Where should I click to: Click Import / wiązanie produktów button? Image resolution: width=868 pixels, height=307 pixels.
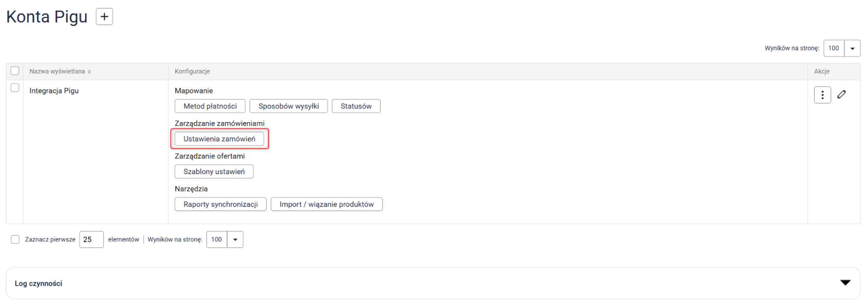click(x=326, y=205)
